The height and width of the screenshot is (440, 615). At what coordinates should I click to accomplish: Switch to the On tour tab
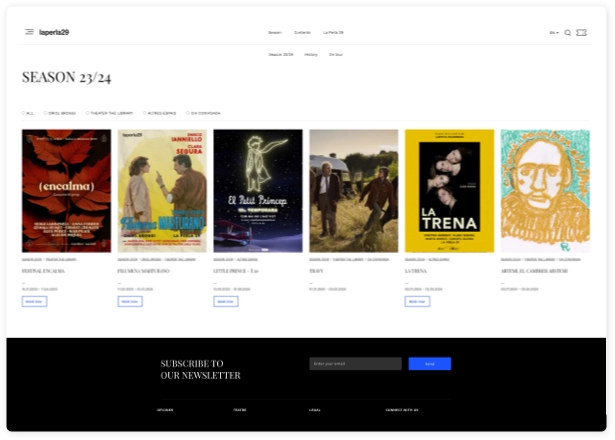click(x=336, y=55)
